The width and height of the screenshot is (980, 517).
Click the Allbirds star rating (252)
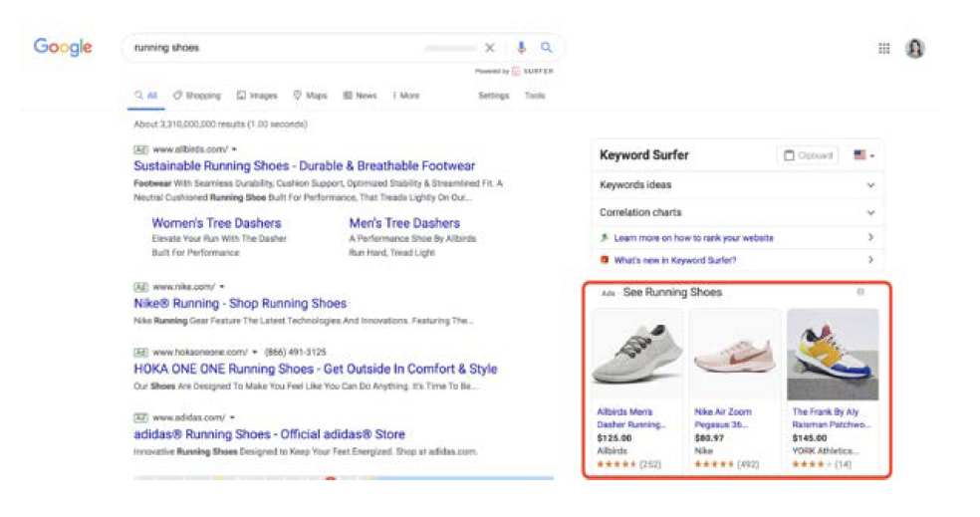[628, 464]
